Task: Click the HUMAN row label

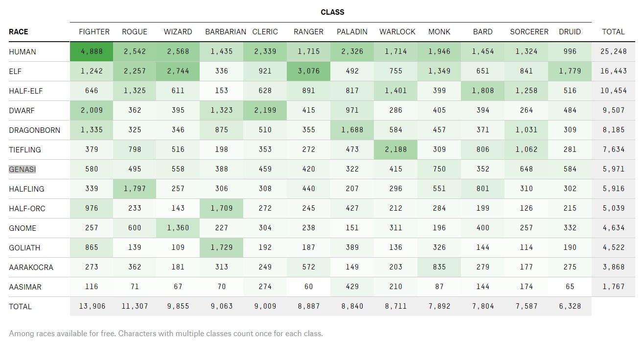Action: point(23,52)
